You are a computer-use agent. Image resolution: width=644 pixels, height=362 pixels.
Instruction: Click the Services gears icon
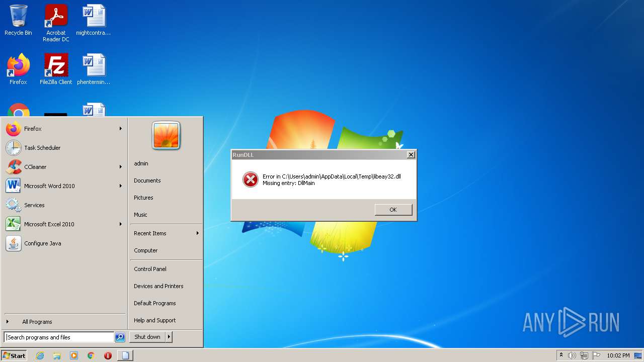coord(14,205)
